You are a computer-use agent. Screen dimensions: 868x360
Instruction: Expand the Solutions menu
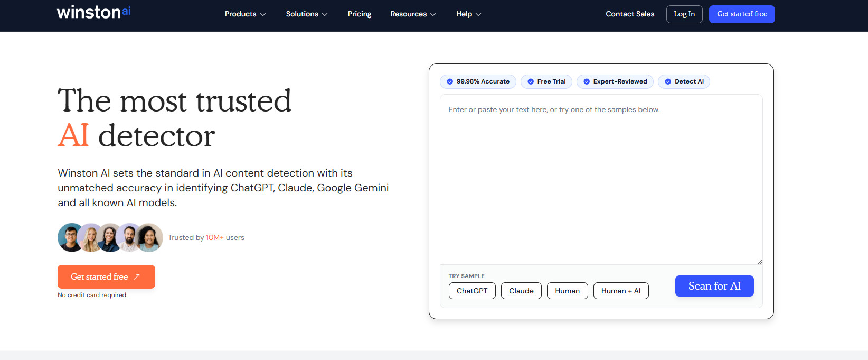[x=307, y=14]
